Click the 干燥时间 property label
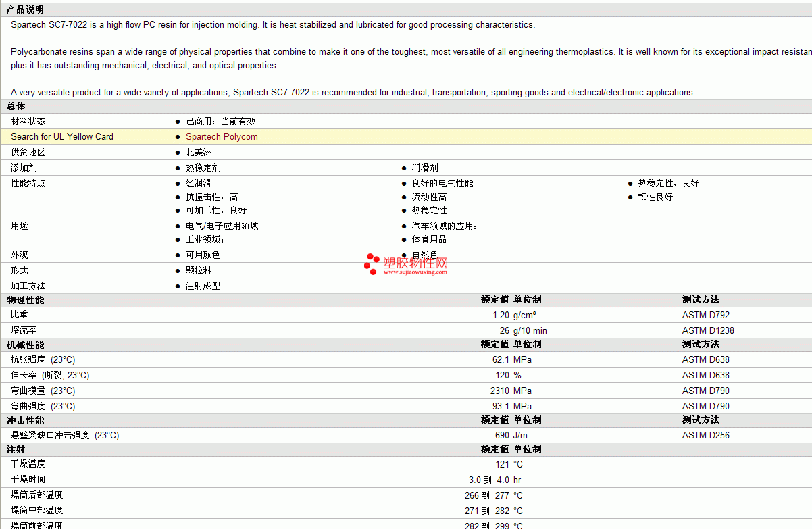Image resolution: width=812 pixels, height=529 pixels. click(x=28, y=480)
